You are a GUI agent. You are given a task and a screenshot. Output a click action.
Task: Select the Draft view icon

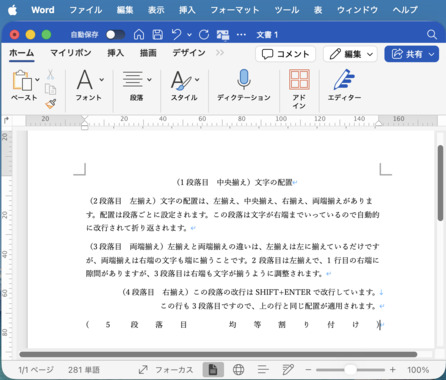(288, 370)
